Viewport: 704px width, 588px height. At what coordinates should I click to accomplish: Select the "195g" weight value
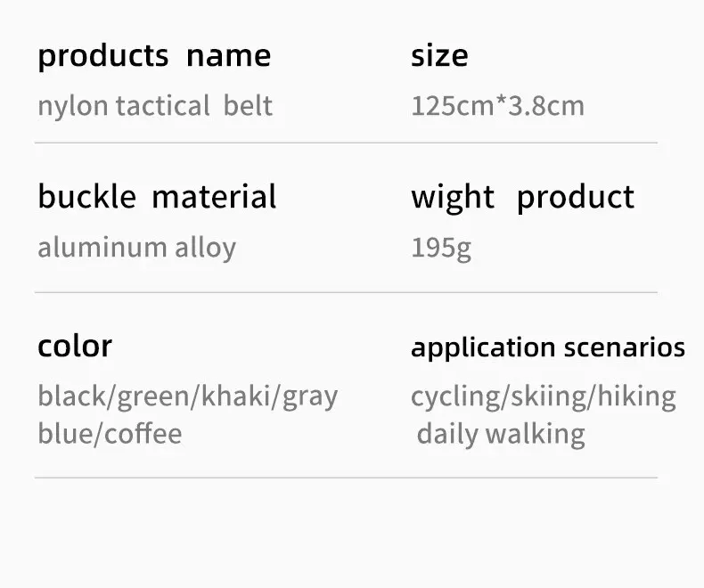pyautogui.click(x=441, y=248)
